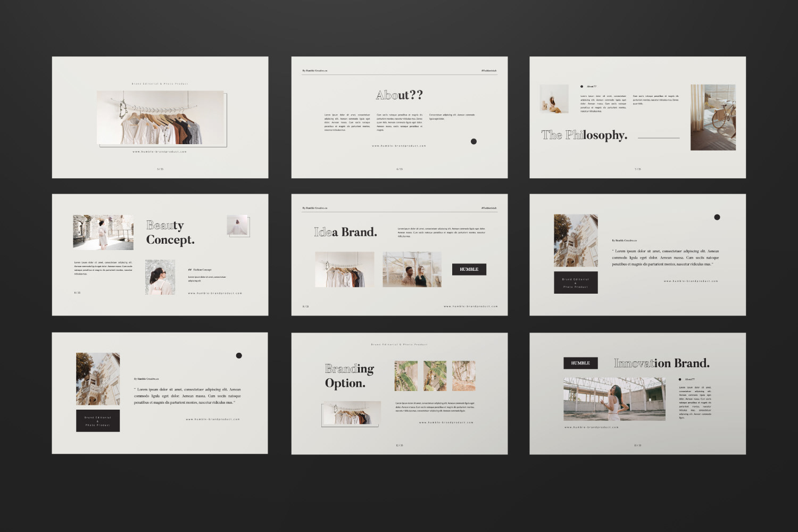Select the bicycle photo on the Philosophy slide
The height and width of the screenshot is (532, 798).
[x=713, y=117]
